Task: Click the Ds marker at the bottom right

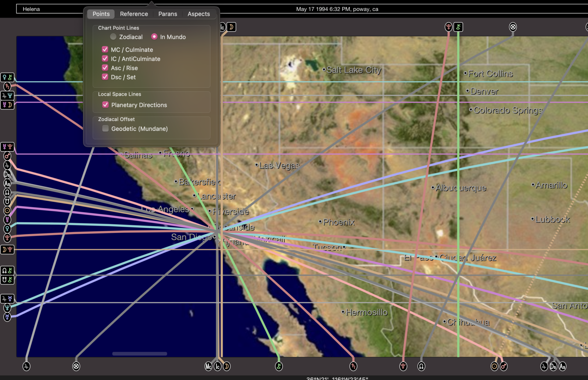Action: point(553,366)
